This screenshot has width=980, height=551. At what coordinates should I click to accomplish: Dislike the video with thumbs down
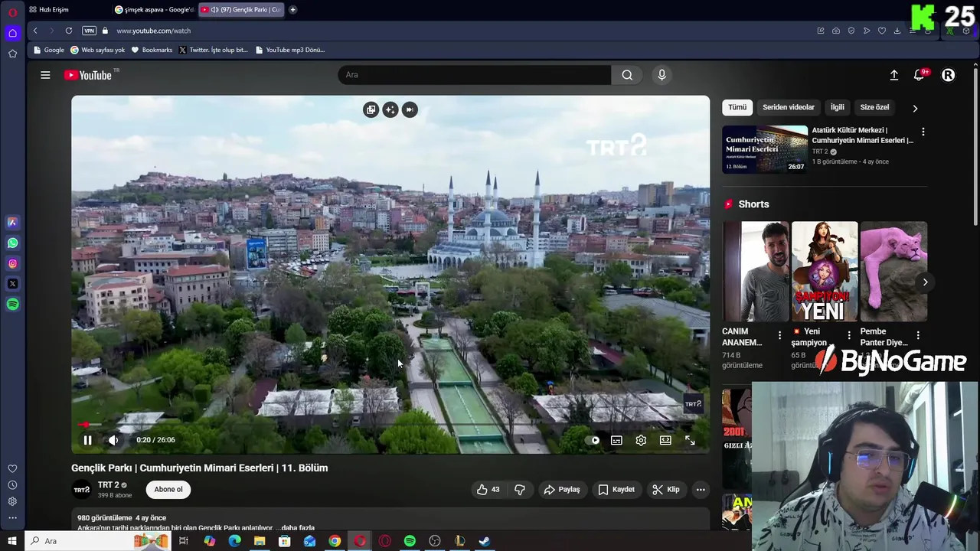[x=520, y=490]
